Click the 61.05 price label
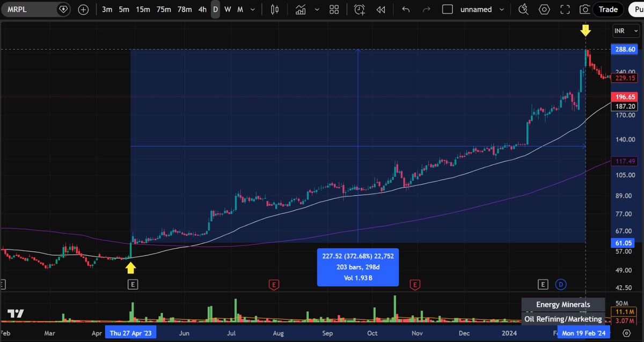Viewport: 644px width, 342px height. [x=624, y=243]
